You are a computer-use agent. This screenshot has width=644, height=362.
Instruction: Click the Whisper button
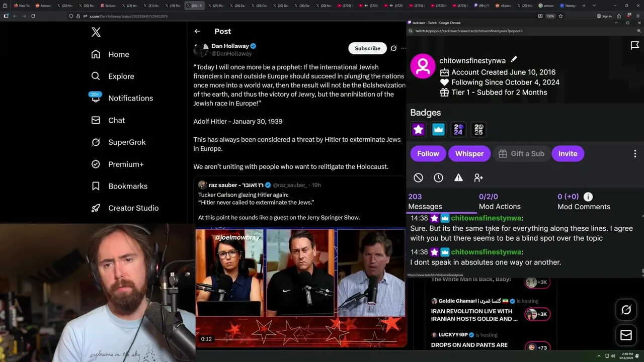click(x=469, y=154)
